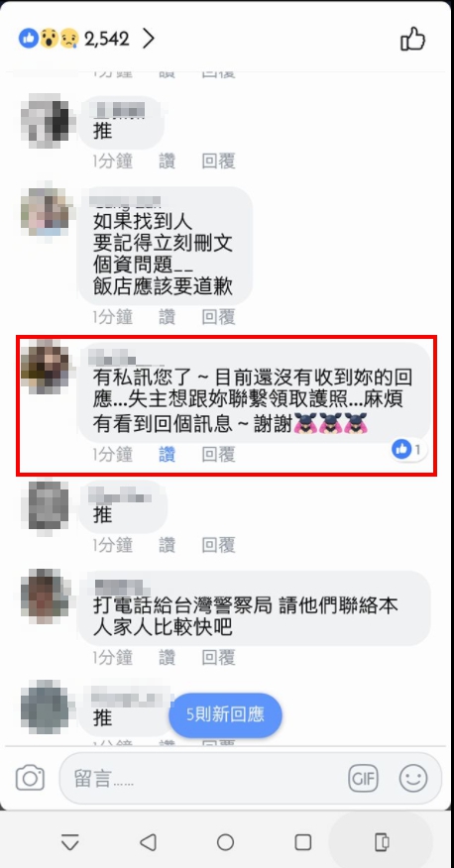454x868 pixels.
Task: Tap 回覆 under the 打電話給台灣警察局 comment
Action: pyautogui.click(x=219, y=658)
